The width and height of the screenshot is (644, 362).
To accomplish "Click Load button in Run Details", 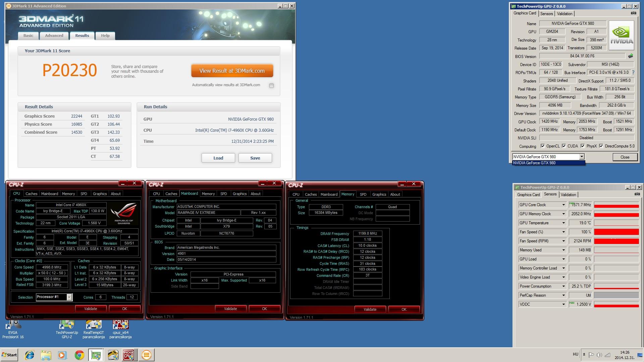I will (218, 158).
